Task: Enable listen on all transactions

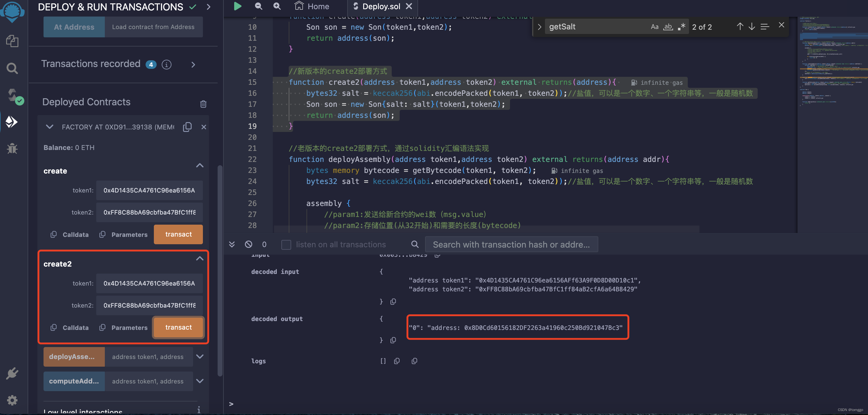Action: pos(286,244)
